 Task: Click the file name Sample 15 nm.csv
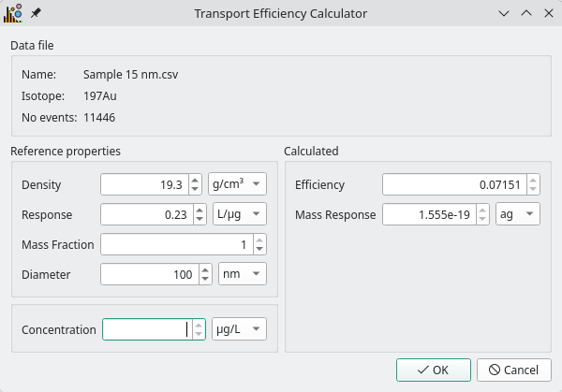pyautogui.click(x=130, y=75)
